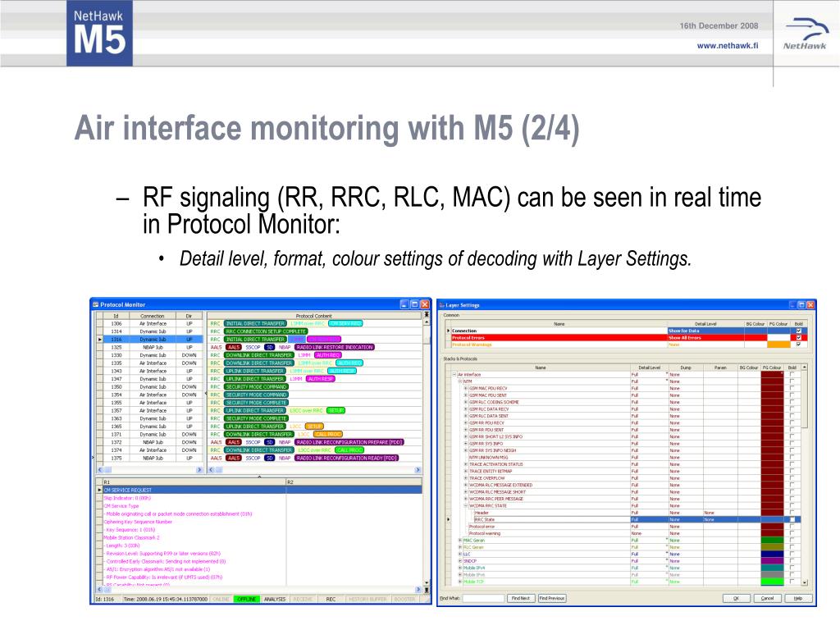This screenshot has width=840, height=630.
Task: Click RADIO LINK RESTORE INDICATION message tag
Action: [335, 347]
